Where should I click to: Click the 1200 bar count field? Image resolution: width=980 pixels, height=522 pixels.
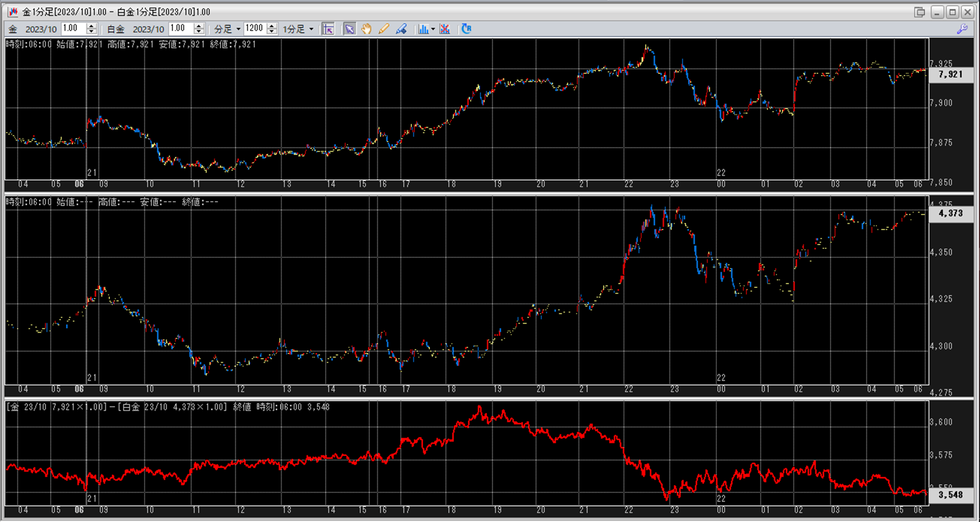pyautogui.click(x=254, y=29)
